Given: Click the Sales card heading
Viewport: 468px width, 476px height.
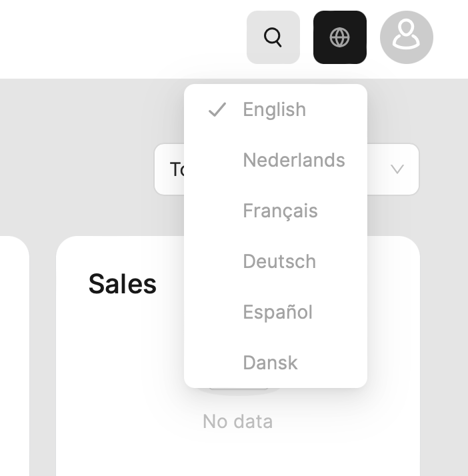Looking at the screenshot, I should (123, 284).
